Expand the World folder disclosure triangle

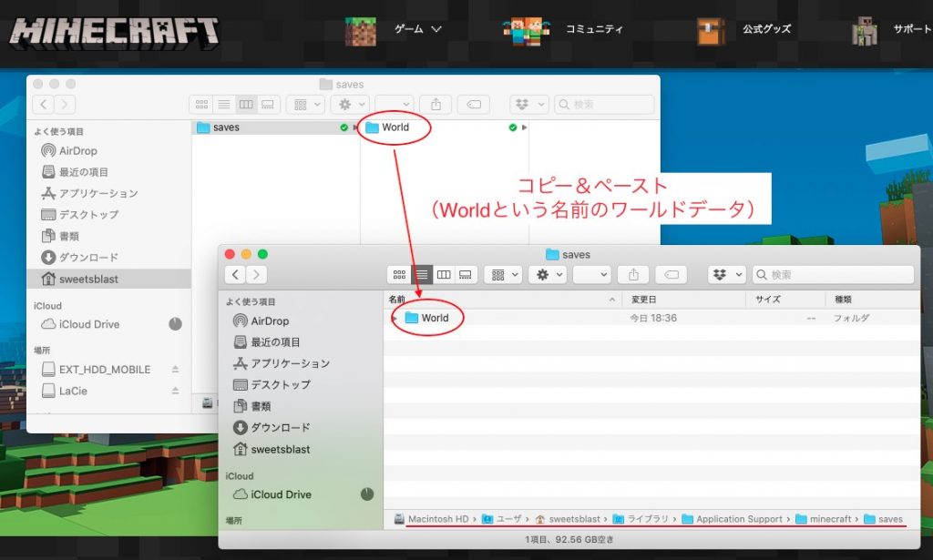[395, 318]
